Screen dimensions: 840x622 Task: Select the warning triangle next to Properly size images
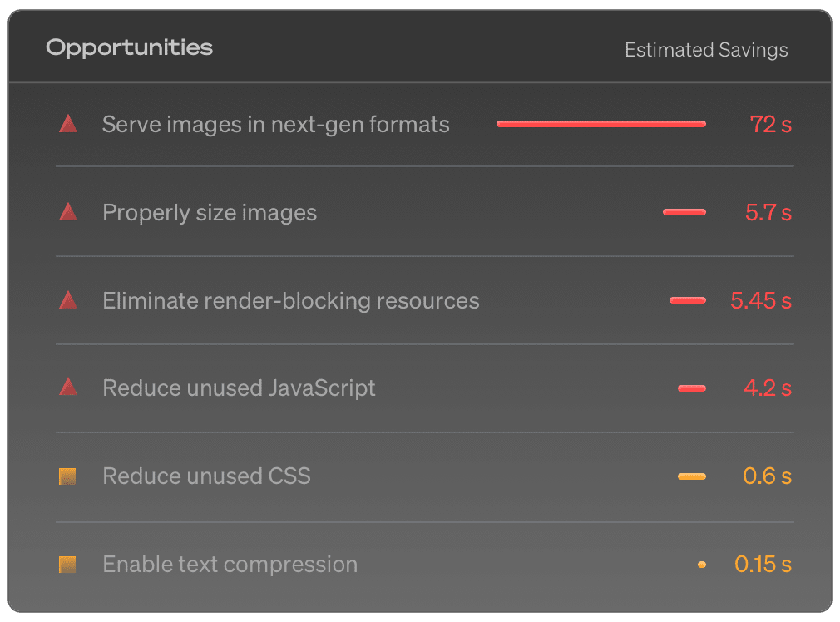[x=68, y=212]
